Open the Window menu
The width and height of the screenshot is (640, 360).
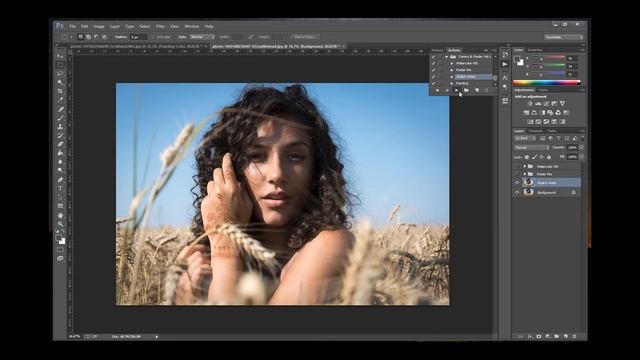click(x=192, y=26)
